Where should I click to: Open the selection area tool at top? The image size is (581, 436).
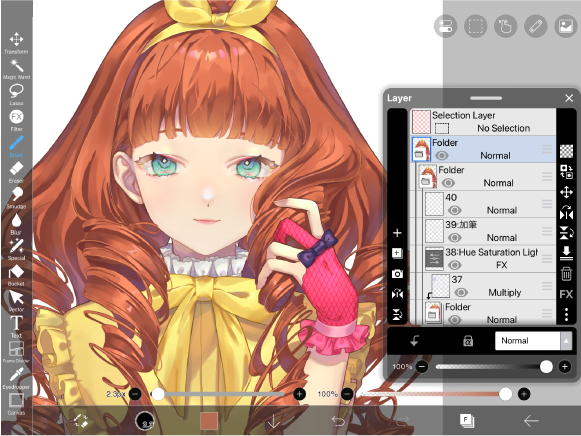(475, 26)
